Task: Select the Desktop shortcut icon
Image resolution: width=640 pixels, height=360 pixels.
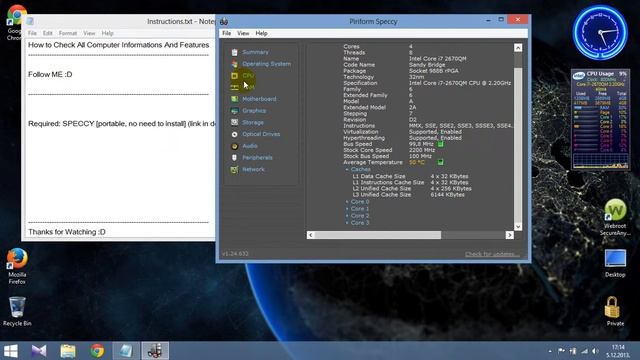Action: coord(615,263)
